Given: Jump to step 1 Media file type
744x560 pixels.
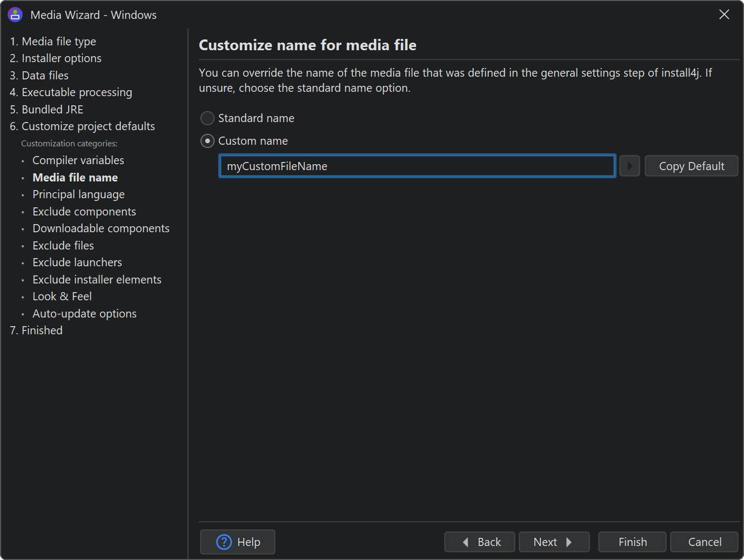Looking at the screenshot, I should pyautogui.click(x=53, y=42).
